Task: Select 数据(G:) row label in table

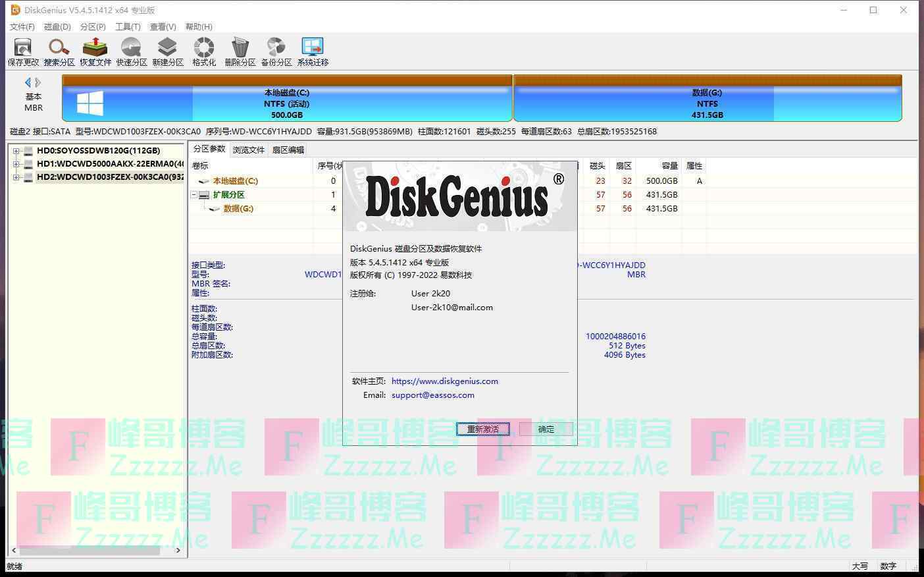Action: [x=238, y=209]
